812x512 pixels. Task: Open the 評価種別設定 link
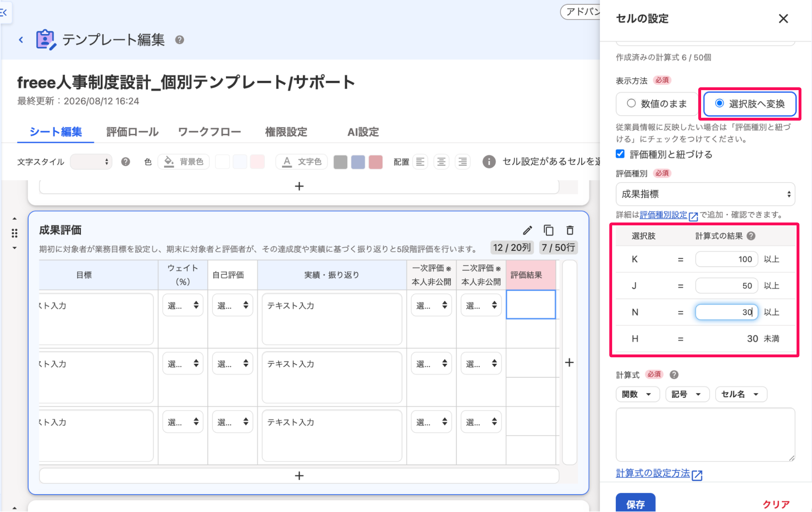(663, 215)
